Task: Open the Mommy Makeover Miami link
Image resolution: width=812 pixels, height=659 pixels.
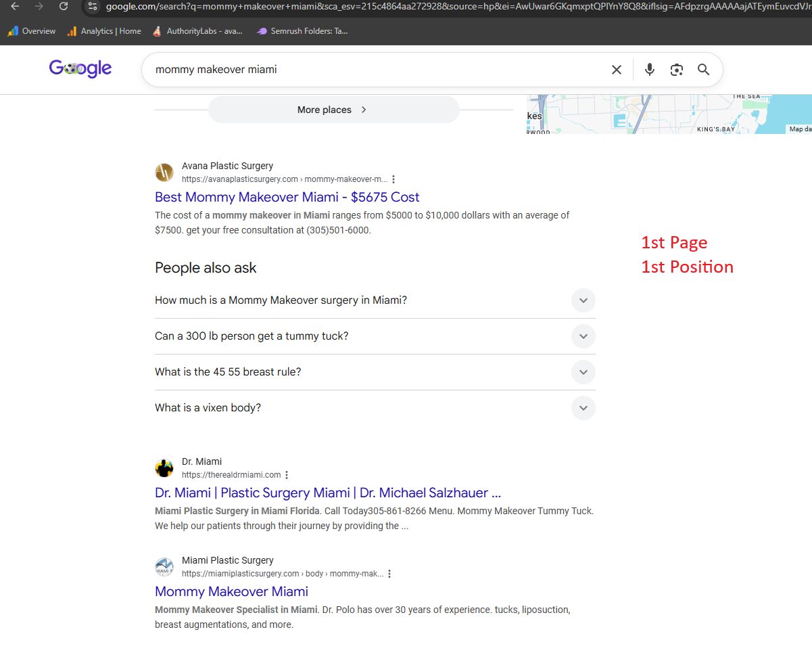Action: pos(231,591)
